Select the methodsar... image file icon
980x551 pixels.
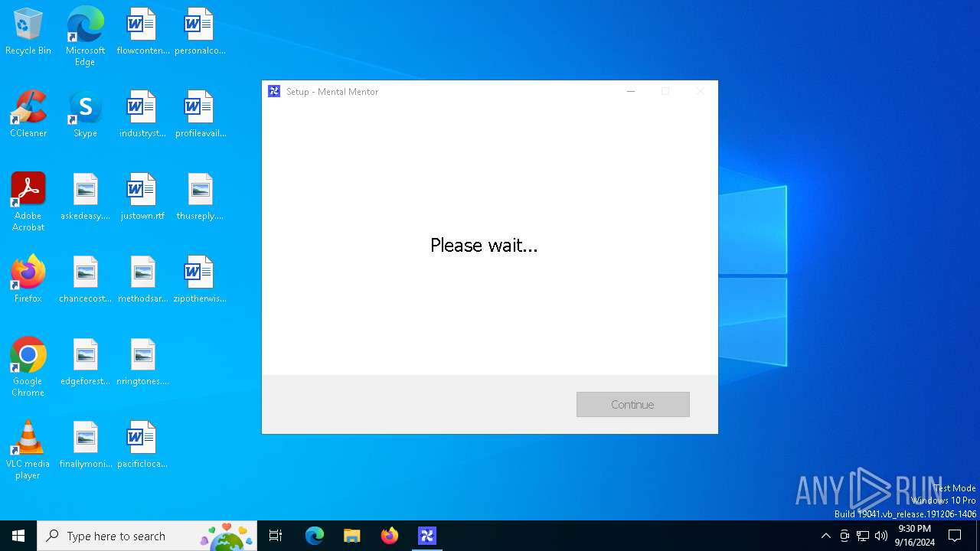pos(142,279)
